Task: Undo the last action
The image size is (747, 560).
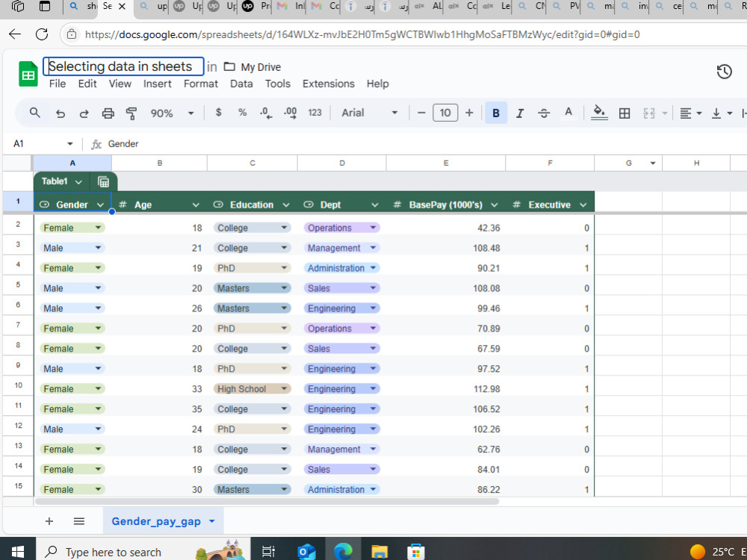Action: click(x=61, y=113)
